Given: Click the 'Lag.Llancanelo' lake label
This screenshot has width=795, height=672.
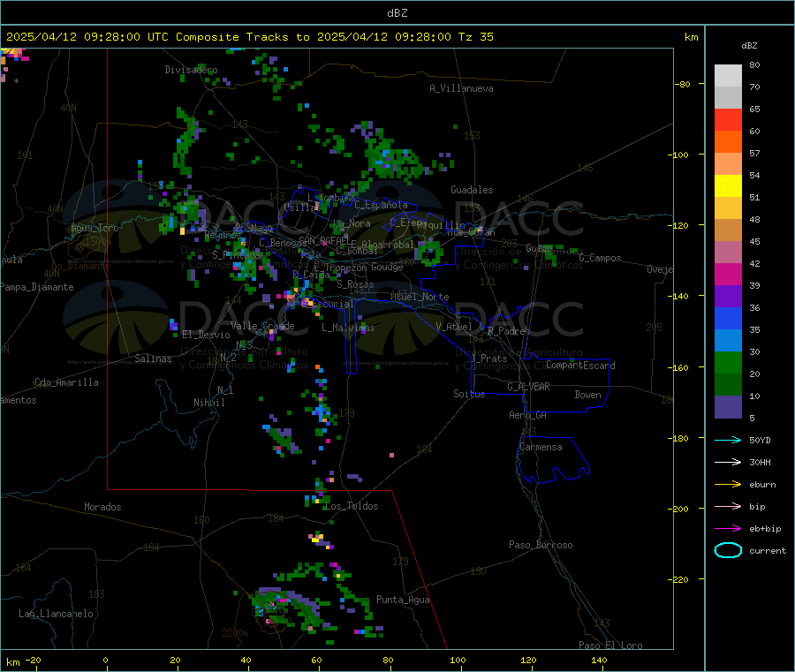Looking at the screenshot, I should 57,614.
